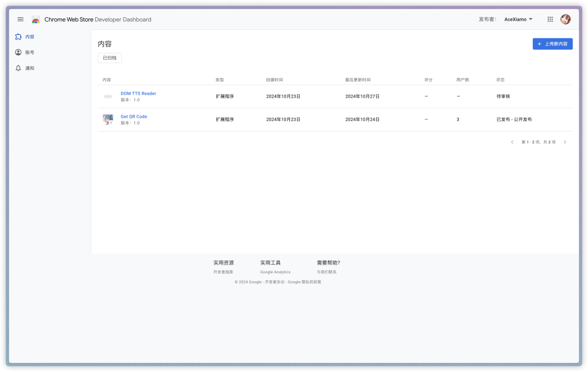Open the Get QR Code item link

(x=134, y=117)
